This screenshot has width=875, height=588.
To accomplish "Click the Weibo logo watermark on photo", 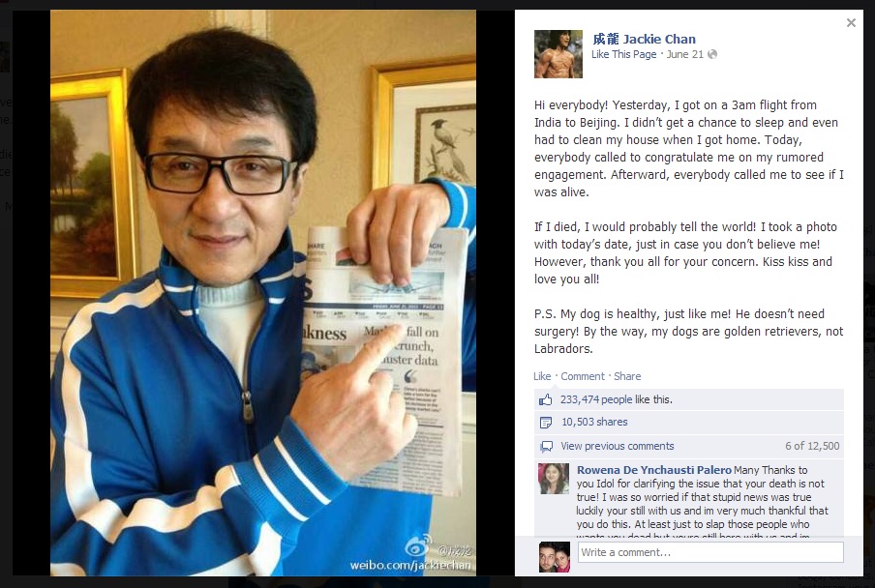I will pos(418,545).
